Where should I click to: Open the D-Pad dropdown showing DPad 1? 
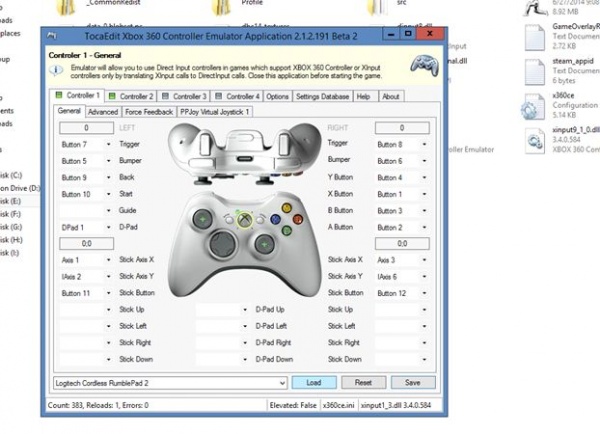point(86,227)
